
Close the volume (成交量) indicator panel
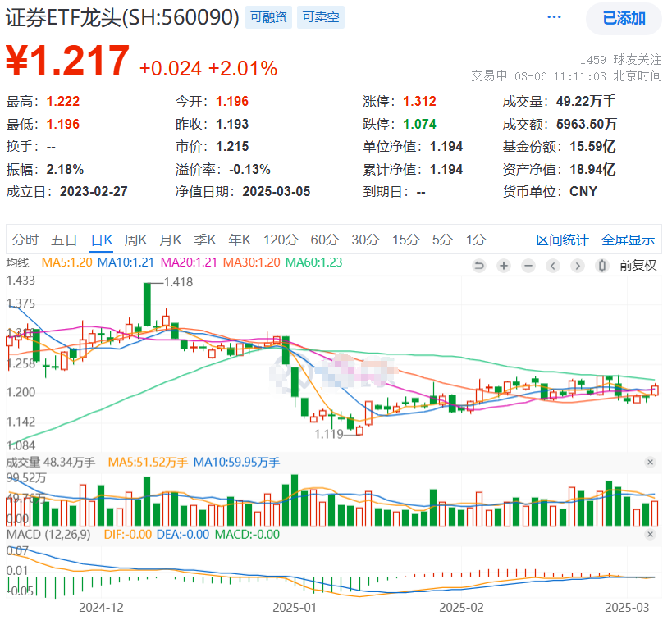point(650,463)
